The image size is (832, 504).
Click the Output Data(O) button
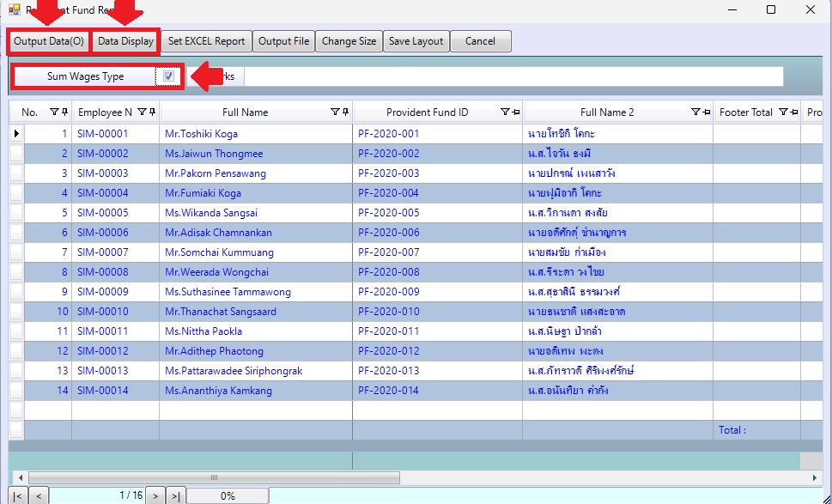(x=49, y=41)
